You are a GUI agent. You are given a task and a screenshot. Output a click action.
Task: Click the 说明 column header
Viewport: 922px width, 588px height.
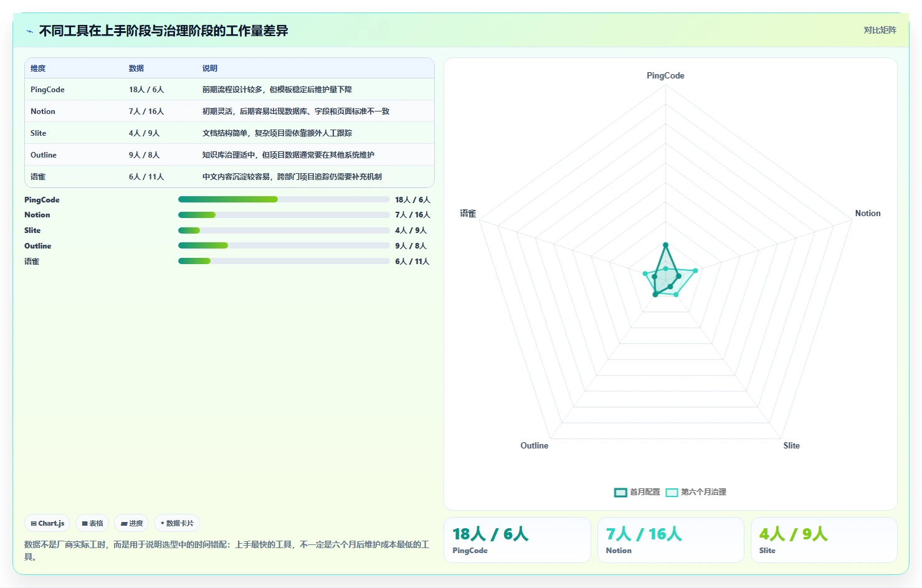(210, 69)
